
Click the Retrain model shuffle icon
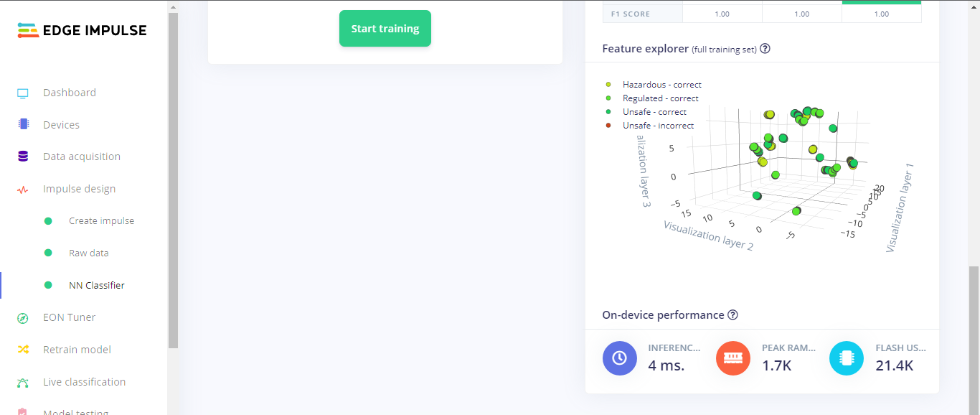click(x=23, y=350)
